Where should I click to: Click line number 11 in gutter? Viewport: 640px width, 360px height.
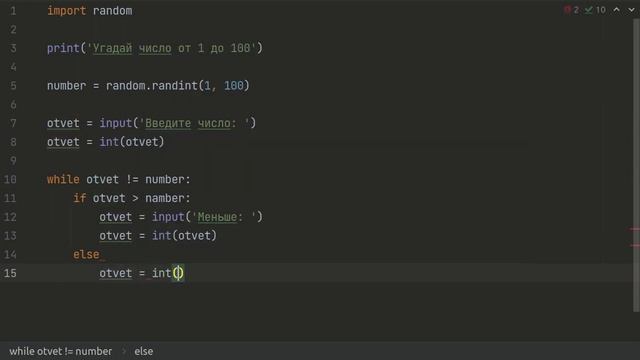[10, 198]
